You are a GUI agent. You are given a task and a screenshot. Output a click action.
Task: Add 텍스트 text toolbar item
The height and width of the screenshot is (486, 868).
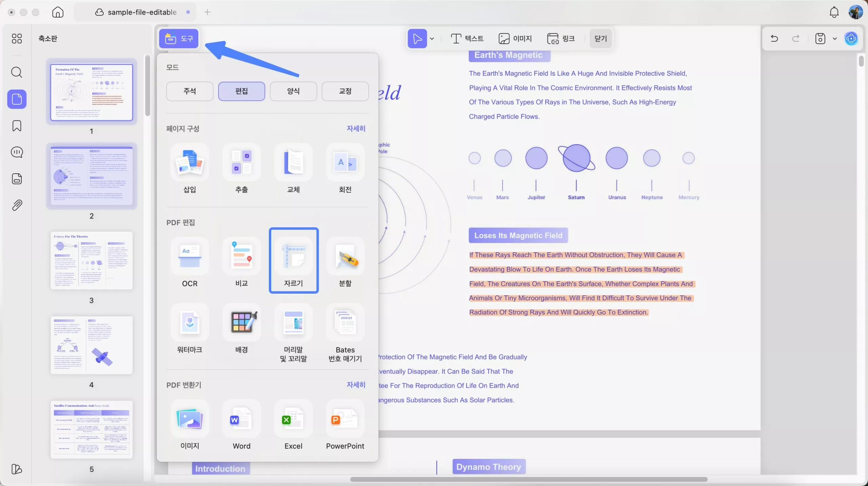click(467, 39)
